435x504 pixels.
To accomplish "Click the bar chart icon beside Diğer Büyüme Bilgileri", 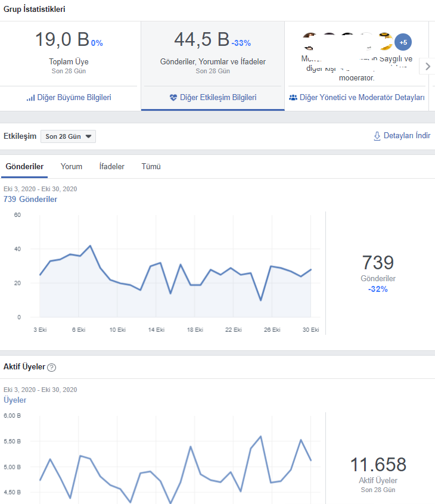I will (30, 98).
